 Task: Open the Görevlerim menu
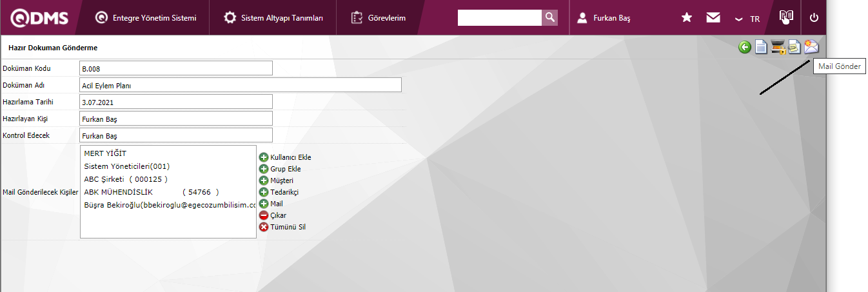coord(379,18)
